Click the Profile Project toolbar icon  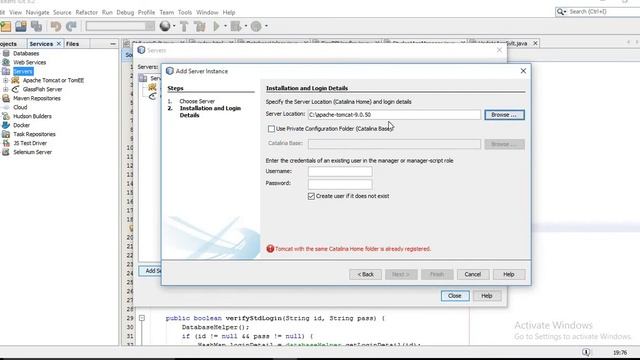[x=256, y=27]
